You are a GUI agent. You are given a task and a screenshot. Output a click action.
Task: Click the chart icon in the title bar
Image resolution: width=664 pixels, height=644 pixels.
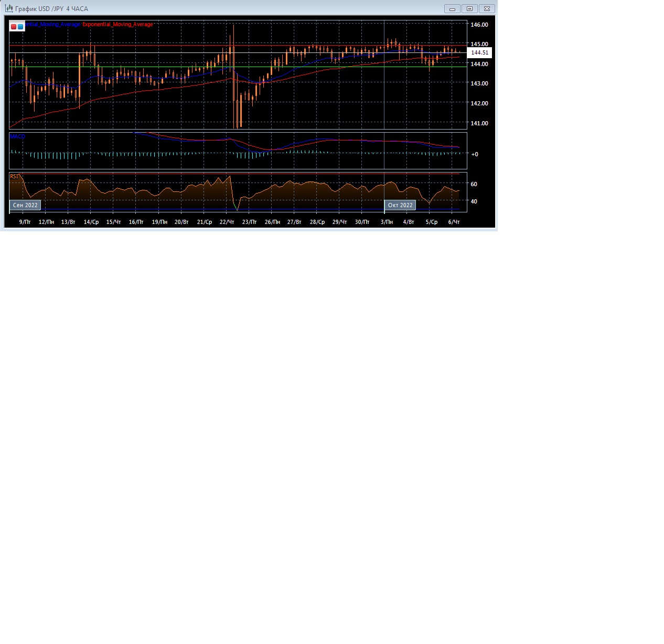(x=9, y=8)
